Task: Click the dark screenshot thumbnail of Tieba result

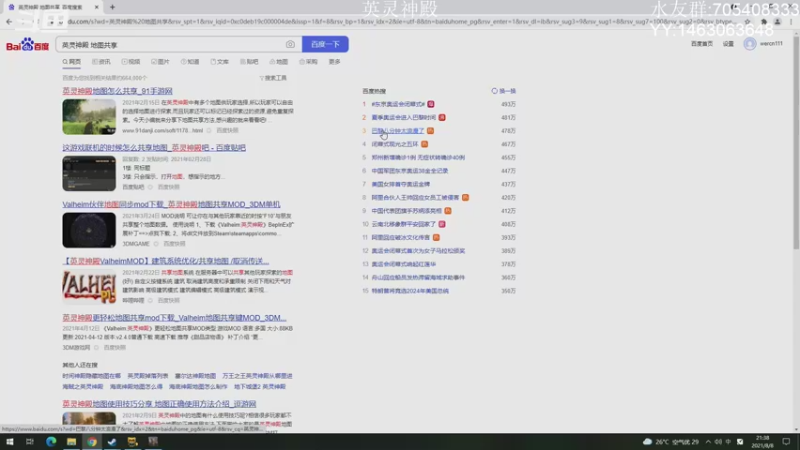Action: click(89, 173)
